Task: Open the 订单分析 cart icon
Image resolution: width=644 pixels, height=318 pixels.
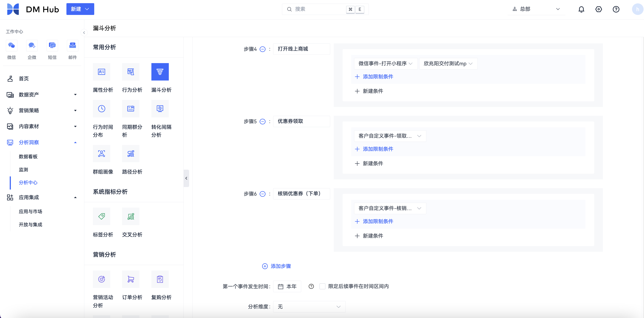Action: [131, 279]
